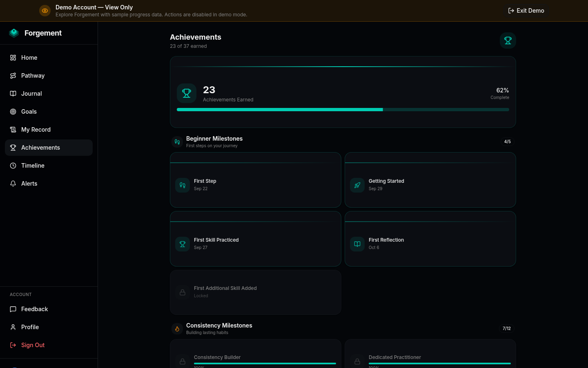Open the Getting Started achievement card
This screenshot has width=588, height=368.
point(430,180)
